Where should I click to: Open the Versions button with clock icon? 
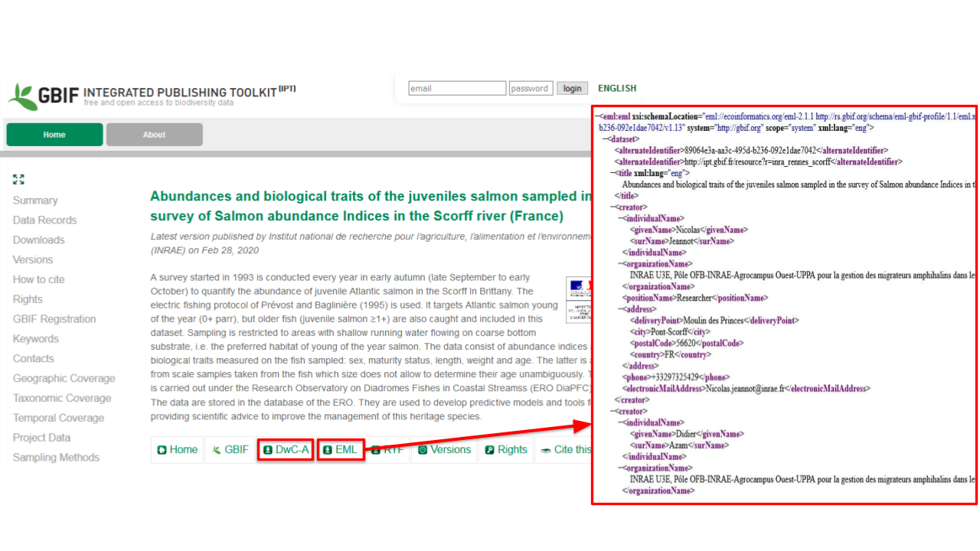coord(443,450)
